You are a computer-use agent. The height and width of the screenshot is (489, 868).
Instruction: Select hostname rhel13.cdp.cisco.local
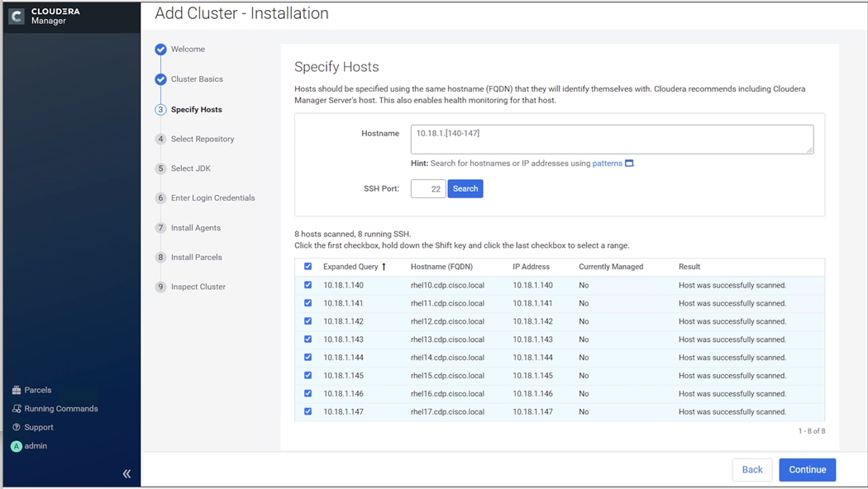[447, 339]
